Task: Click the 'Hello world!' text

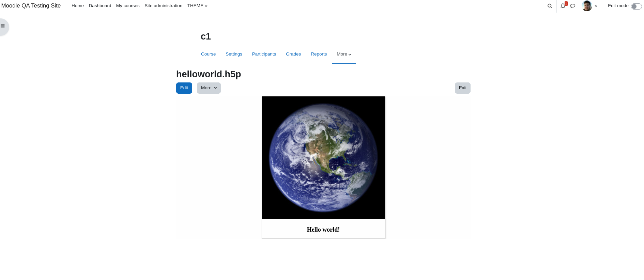Action: click(323, 230)
